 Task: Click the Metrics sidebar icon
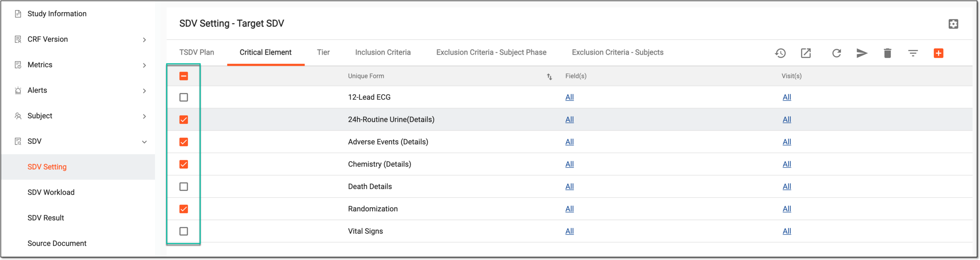18,65
